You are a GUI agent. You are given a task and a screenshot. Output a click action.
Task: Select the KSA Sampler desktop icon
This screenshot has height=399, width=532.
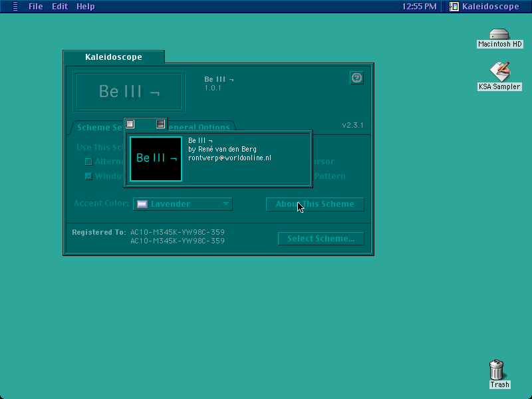pos(499,76)
